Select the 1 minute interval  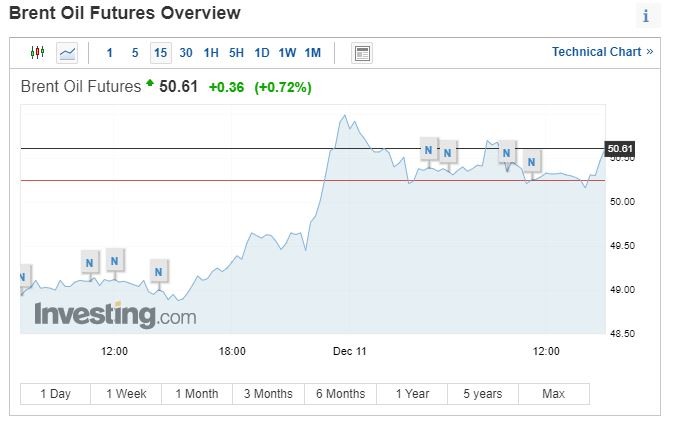click(x=109, y=53)
